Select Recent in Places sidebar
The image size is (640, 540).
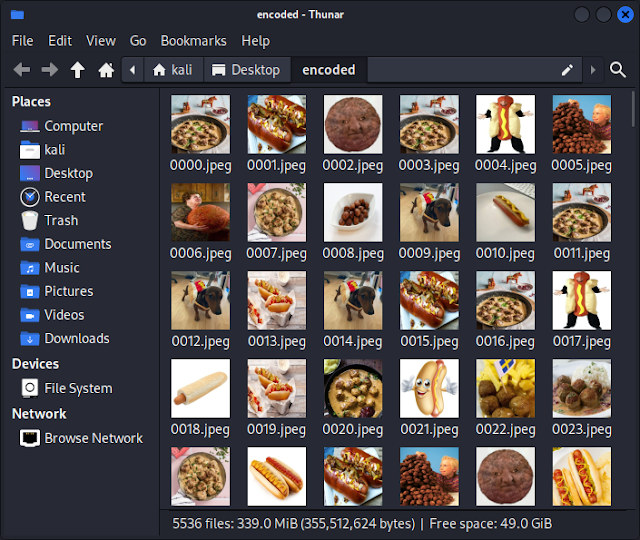pyautogui.click(x=64, y=197)
